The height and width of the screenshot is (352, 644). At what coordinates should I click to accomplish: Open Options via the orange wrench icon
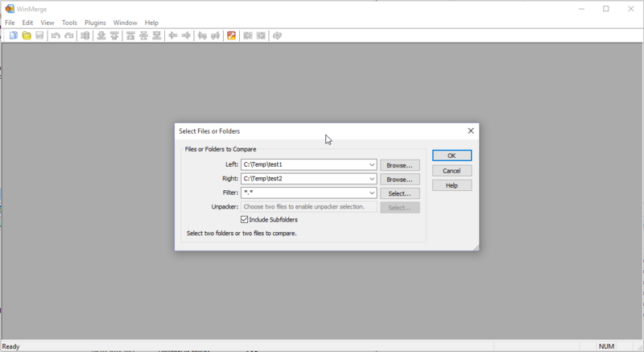pyautogui.click(x=231, y=35)
